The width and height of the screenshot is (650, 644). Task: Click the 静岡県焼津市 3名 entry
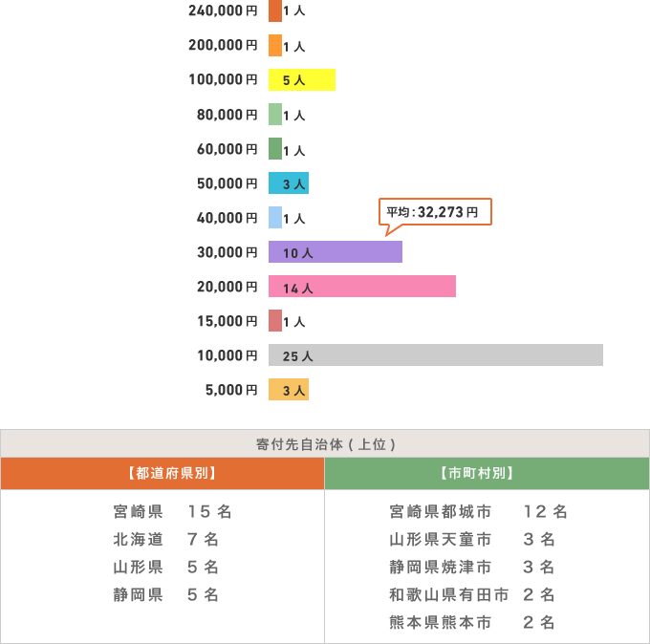pos(472,568)
